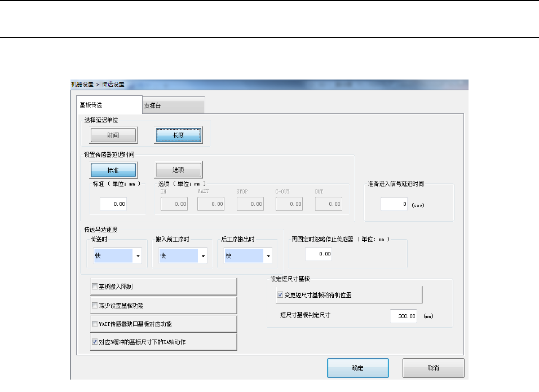Select 长度 as the delay unit
This screenshot has width=539, height=392.
(x=178, y=135)
